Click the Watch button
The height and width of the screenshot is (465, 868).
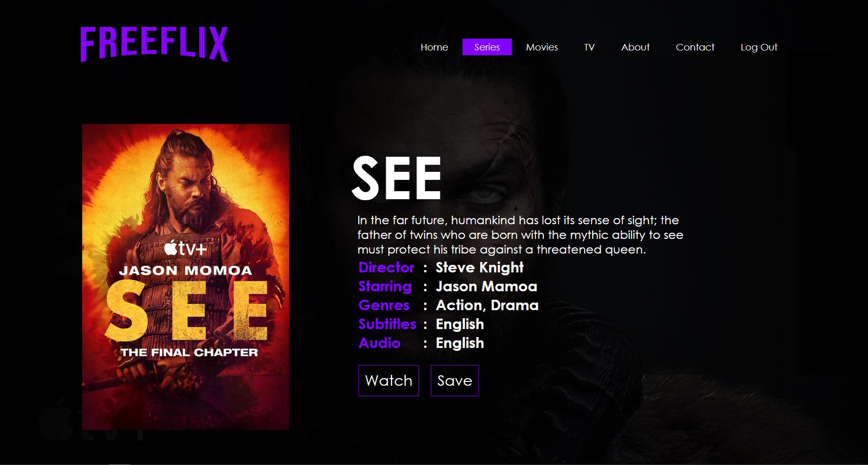pos(388,380)
